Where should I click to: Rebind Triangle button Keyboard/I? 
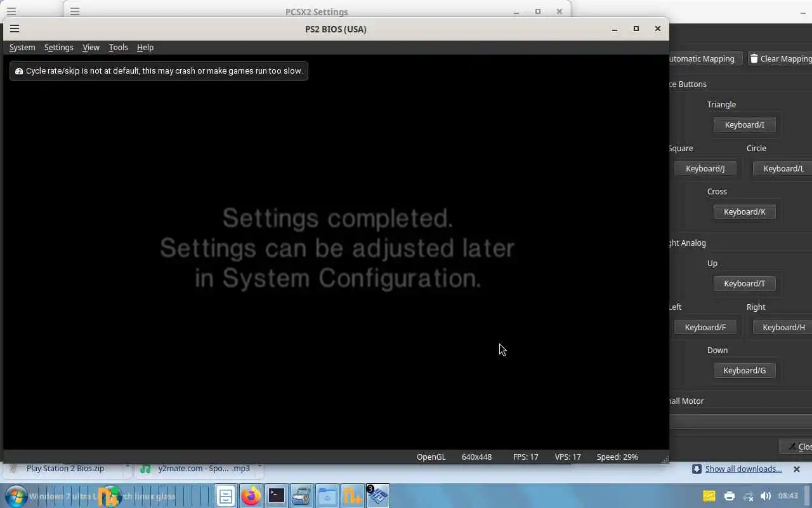click(744, 125)
